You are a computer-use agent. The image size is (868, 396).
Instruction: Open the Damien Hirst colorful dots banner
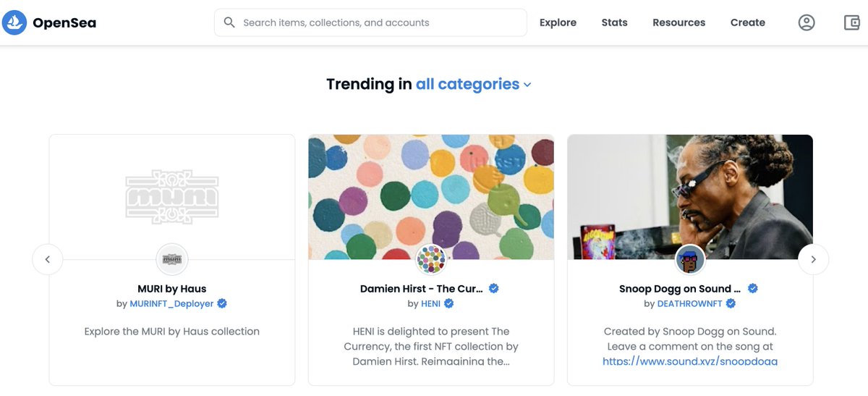pyautogui.click(x=431, y=197)
